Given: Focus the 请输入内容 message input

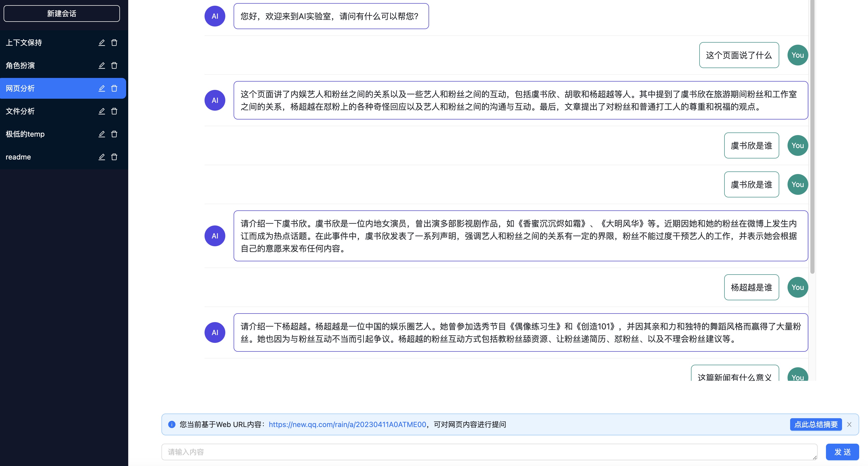Looking at the screenshot, I should point(489,452).
